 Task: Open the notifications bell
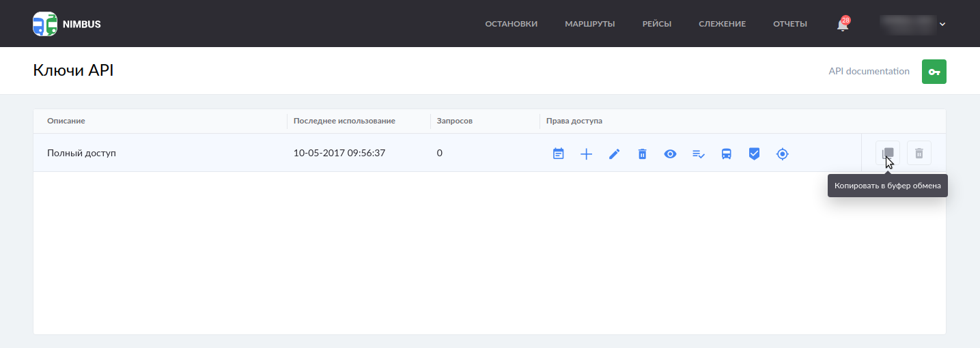click(843, 25)
